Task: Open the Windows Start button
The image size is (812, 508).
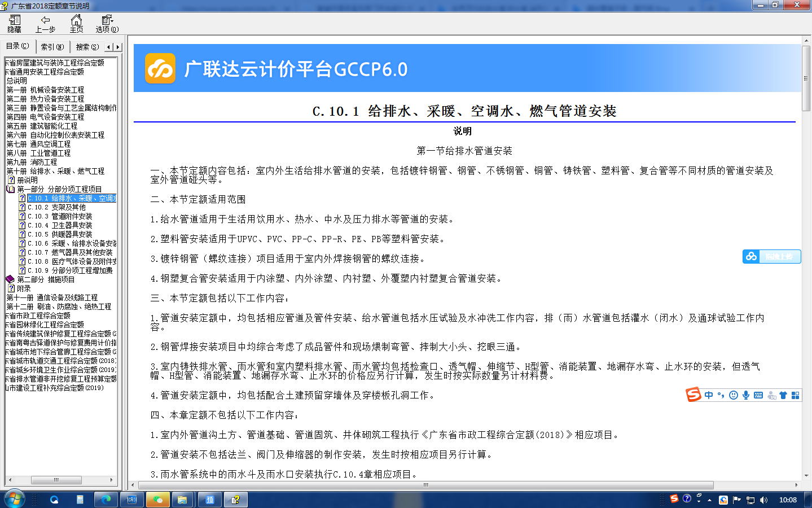Action: coord(15,499)
